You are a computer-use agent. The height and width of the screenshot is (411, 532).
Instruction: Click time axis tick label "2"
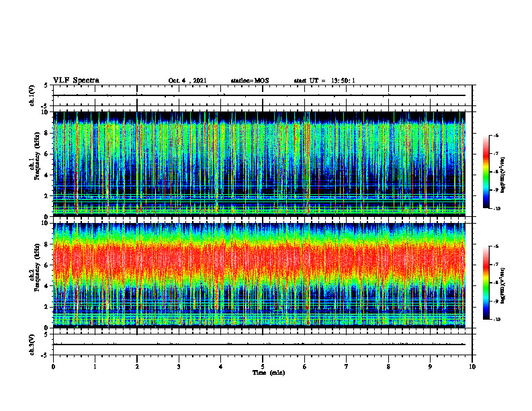click(137, 367)
